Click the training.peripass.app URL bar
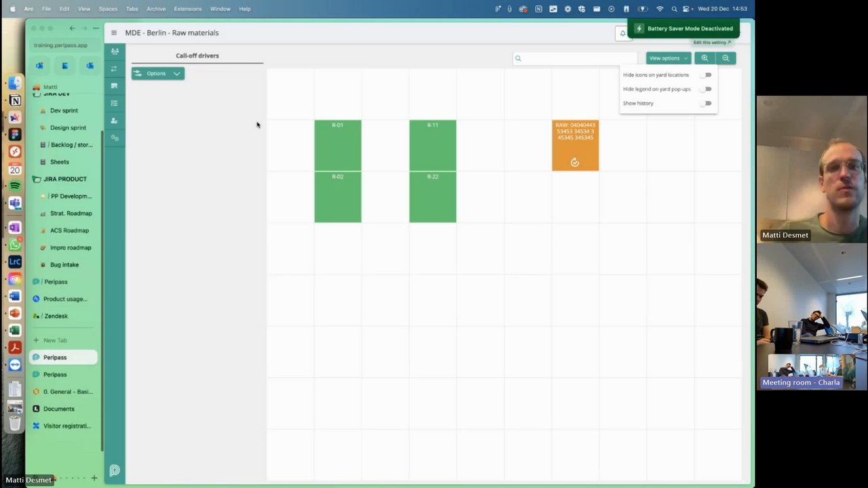The width and height of the screenshot is (868, 488). coord(65,45)
